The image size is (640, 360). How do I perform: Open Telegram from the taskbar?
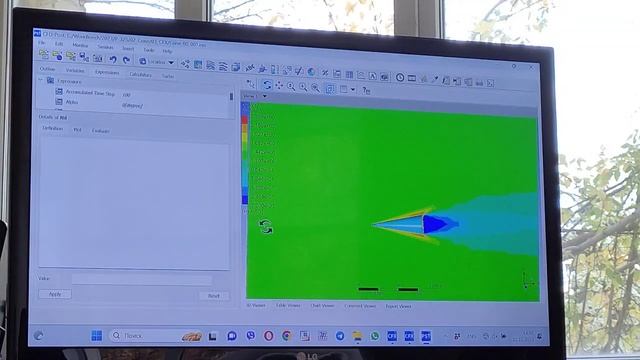340,336
